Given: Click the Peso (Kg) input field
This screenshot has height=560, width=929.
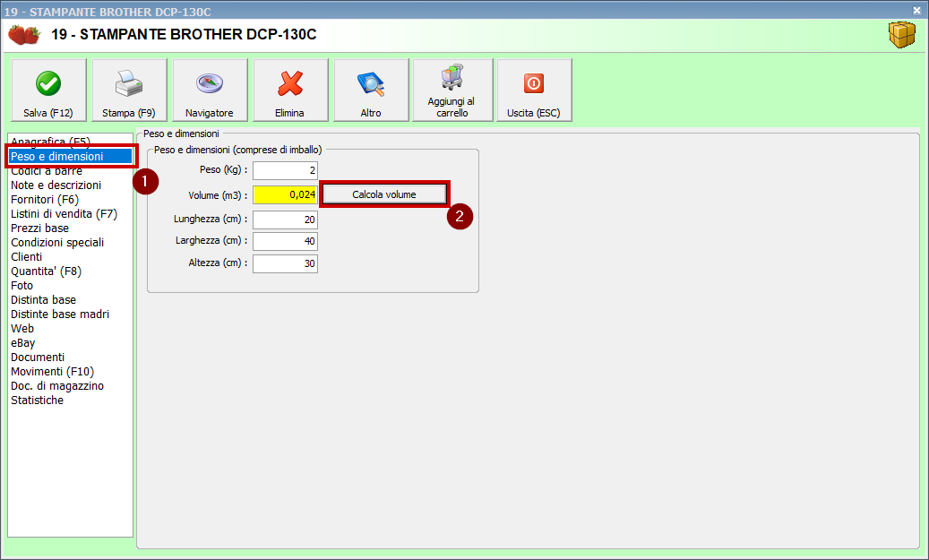Looking at the screenshot, I should 285,170.
